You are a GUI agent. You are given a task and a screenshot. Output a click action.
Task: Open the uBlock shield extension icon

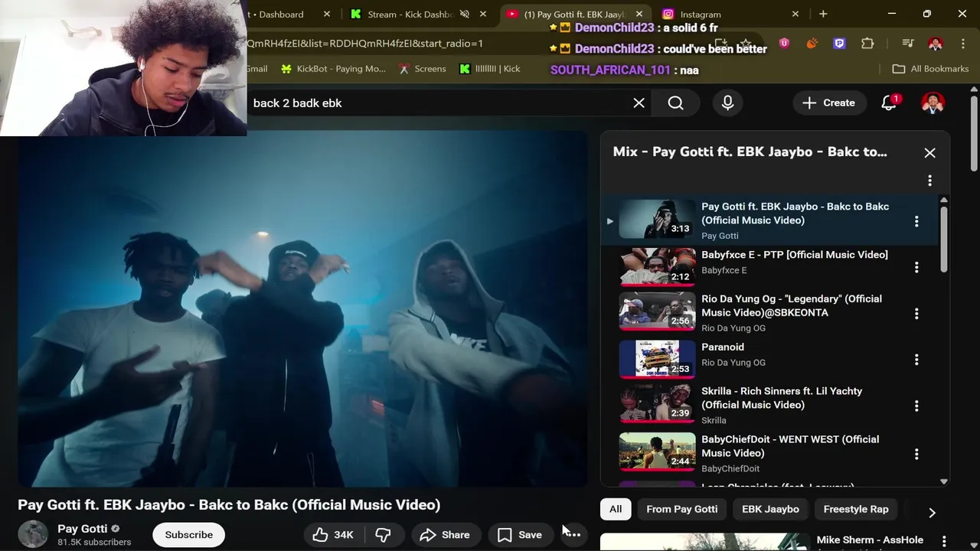click(x=784, y=44)
